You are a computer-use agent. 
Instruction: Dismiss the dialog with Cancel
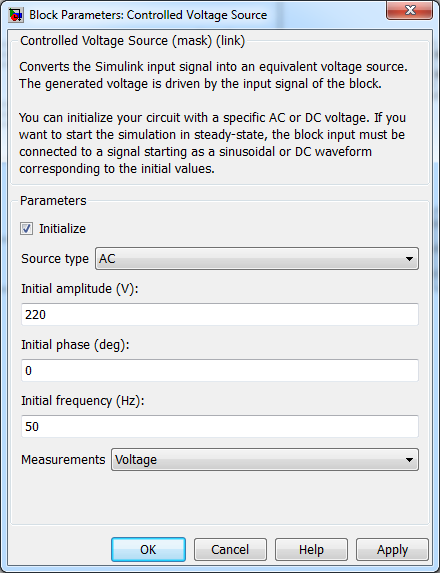point(230,550)
